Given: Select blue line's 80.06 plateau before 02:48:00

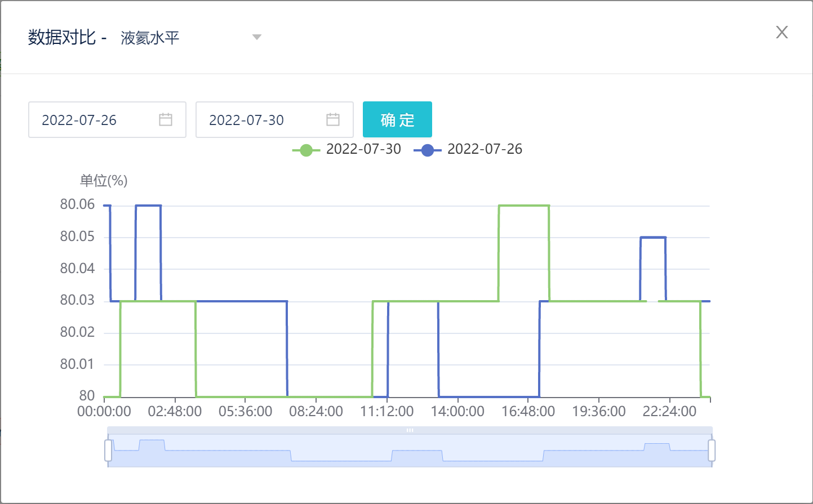Looking at the screenshot, I should click(x=148, y=206).
